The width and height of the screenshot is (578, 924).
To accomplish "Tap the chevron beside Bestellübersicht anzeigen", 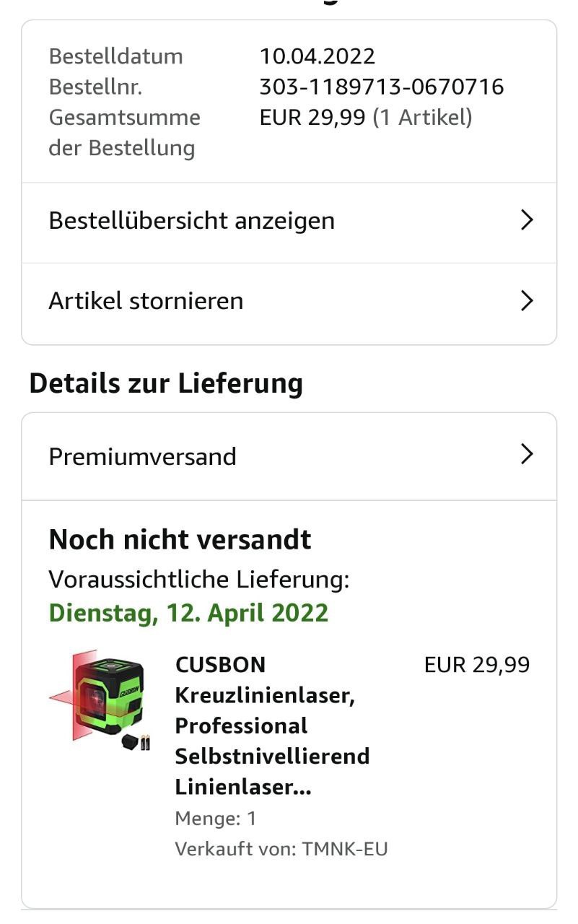I will click(527, 221).
